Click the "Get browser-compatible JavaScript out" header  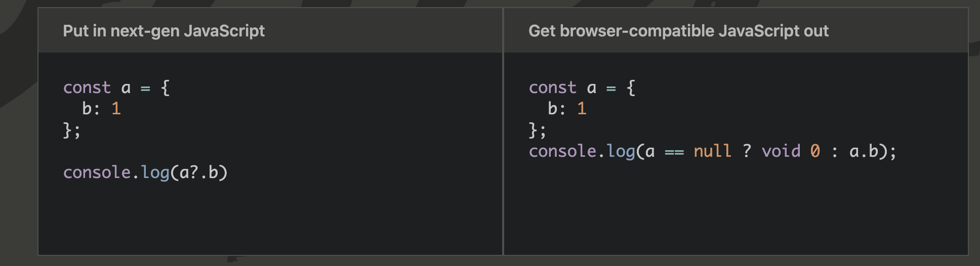point(678,31)
